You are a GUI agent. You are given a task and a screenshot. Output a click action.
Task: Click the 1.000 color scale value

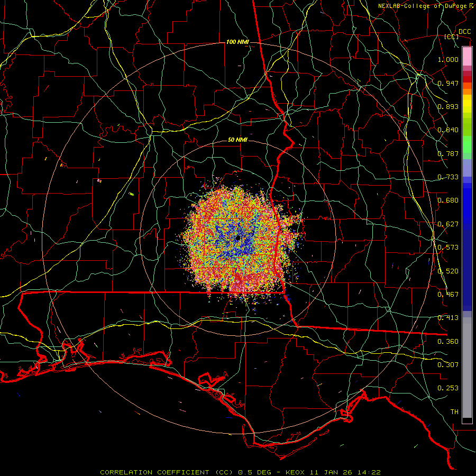click(448, 59)
